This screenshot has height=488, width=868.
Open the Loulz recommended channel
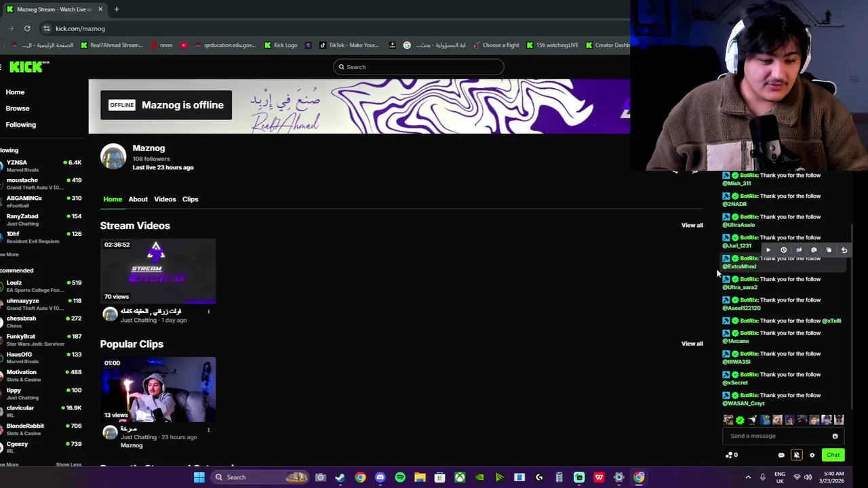click(42, 286)
